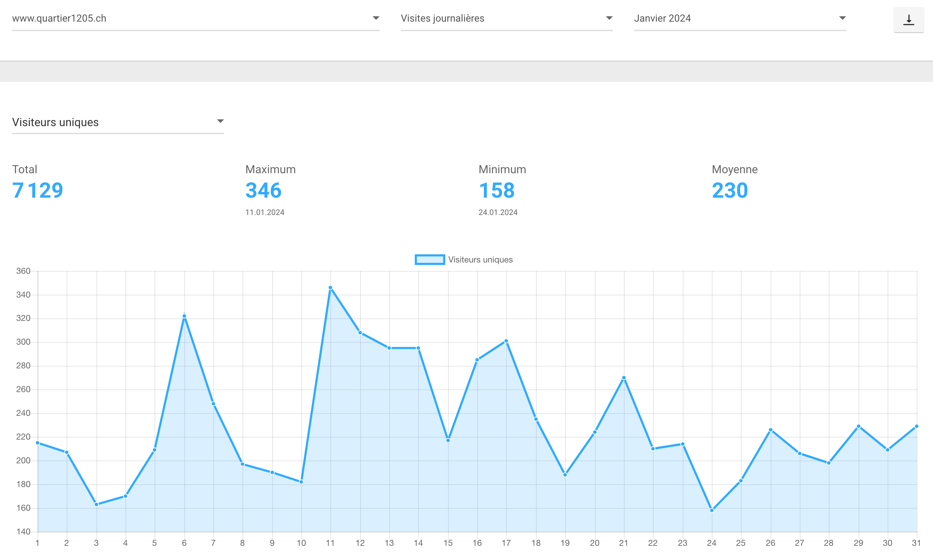933x560 pixels.
Task: Click the data point for day 21
Action: click(x=624, y=378)
